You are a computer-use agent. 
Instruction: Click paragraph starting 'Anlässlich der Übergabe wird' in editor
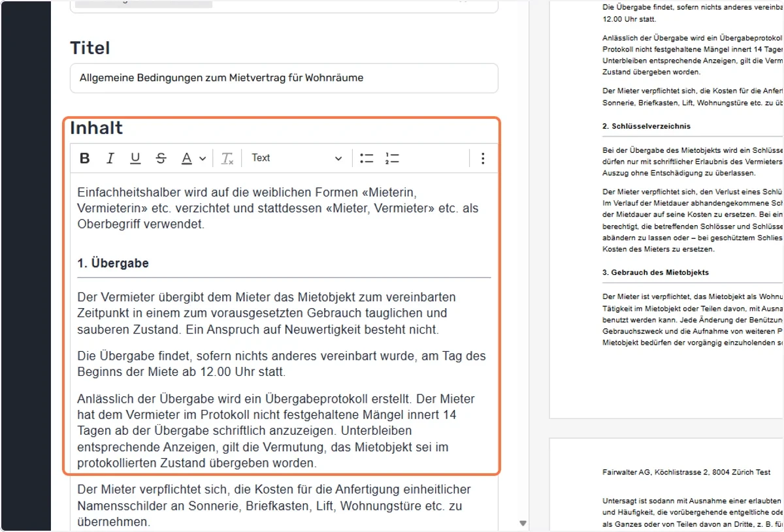click(x=276, y=431)
